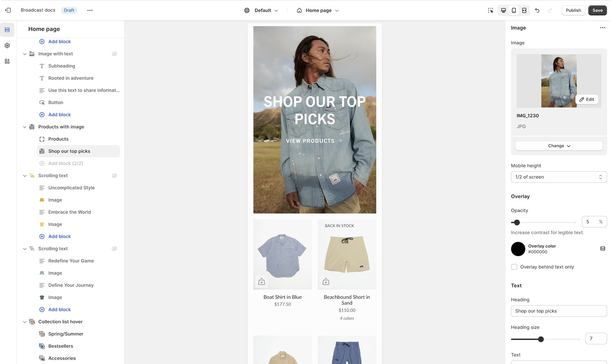Click the undo arrow icon

coord(537,10)
